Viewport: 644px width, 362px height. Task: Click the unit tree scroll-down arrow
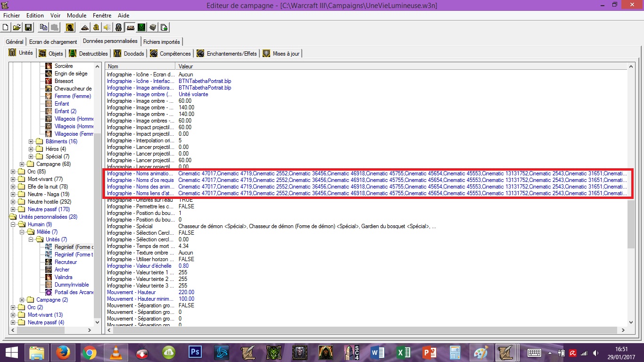(x=98, y=322)
